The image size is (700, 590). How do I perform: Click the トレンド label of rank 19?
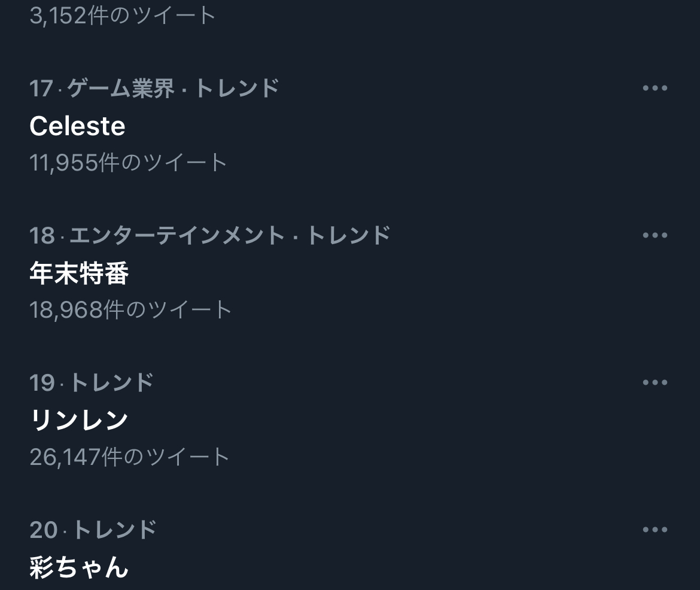(112, 382)
